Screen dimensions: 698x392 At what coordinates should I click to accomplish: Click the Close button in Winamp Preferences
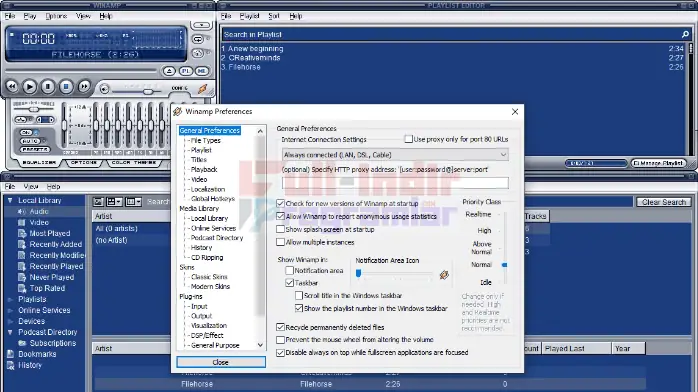tap(221, 362)
